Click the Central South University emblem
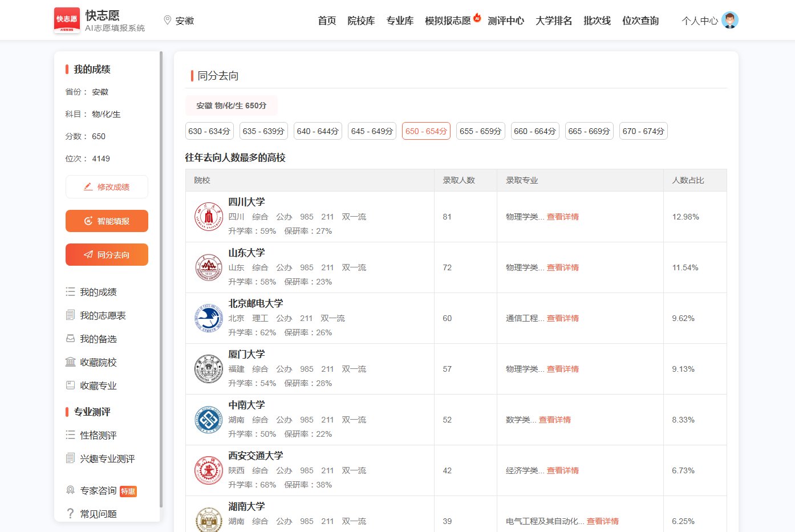The height and width of the screenshot is (532, 795). [209, 420]
